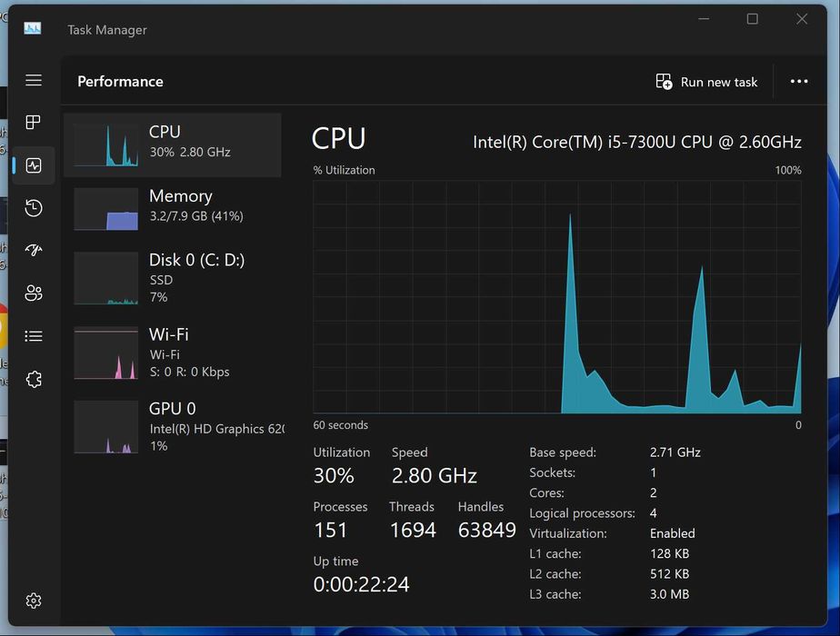Viewport: 840px width, 636px height.
Task: Click the Run new task button
Action: pos(706,82)
